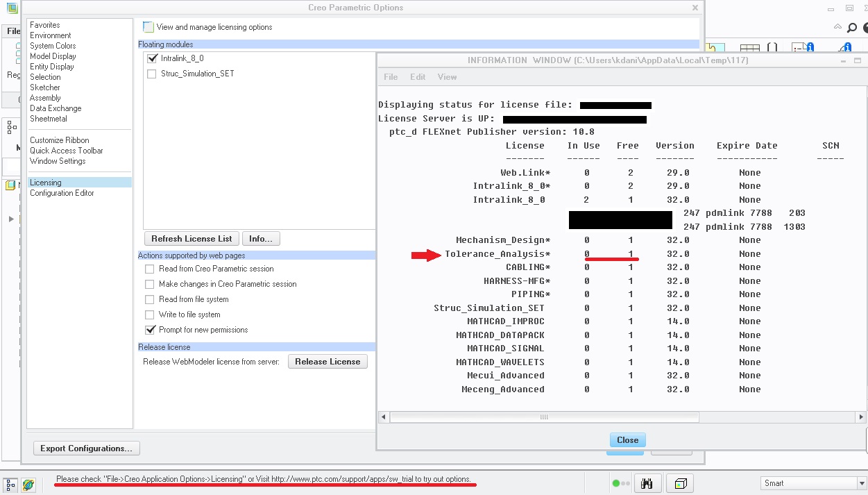Click the green regeneration status light
The width and height of the screenshot is (868, 495).
click(616, 483)
